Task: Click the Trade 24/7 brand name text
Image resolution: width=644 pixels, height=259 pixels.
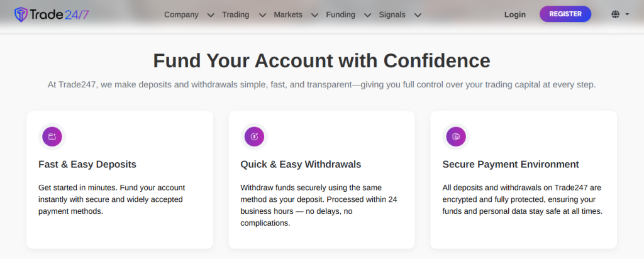Action: 62,14
